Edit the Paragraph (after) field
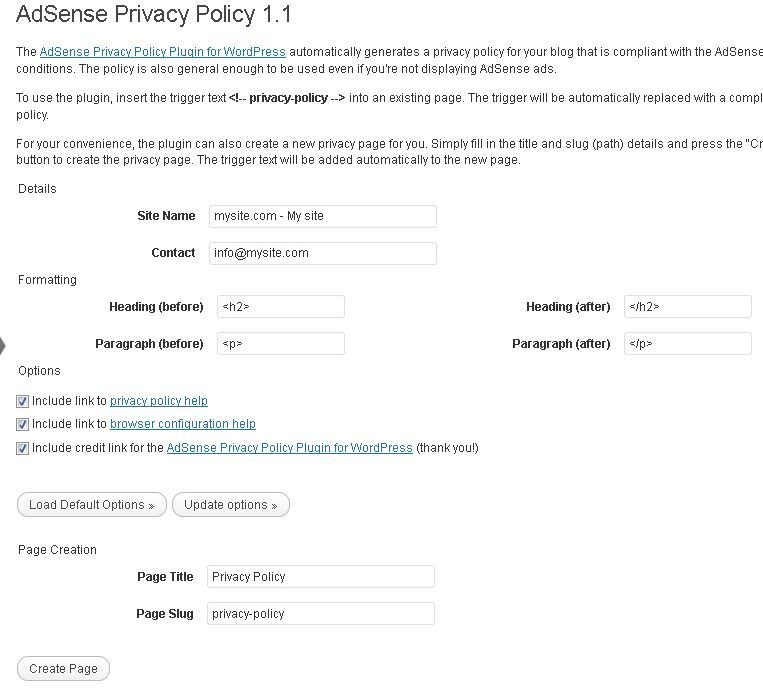 [x=688, y=344]
